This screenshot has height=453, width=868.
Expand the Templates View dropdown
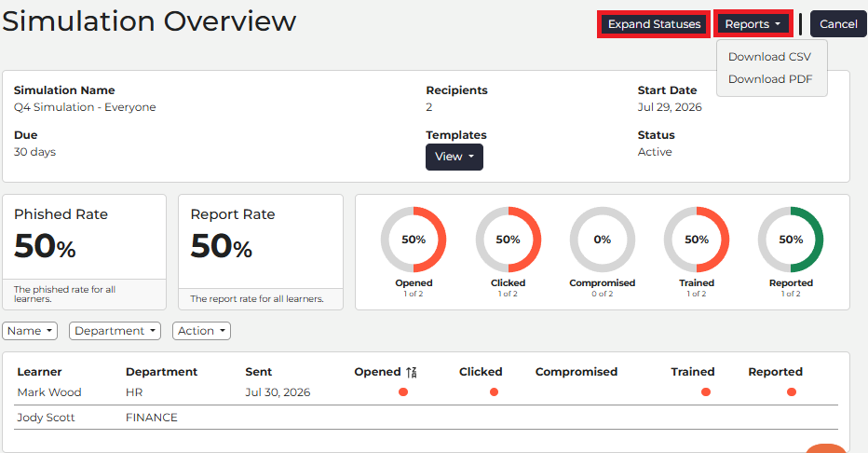[454, 157]
